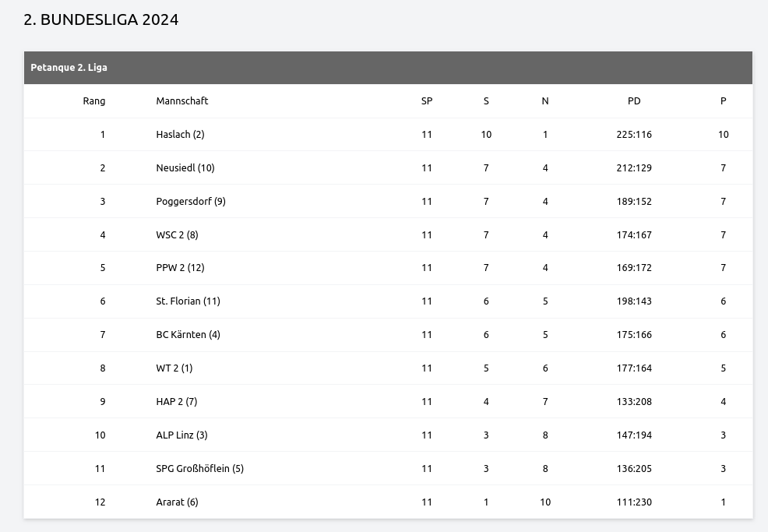Image resolution: width=768 pixels, height=532 pixels.
Task: Click the point difference 111:230
Action: pos(634,502)
